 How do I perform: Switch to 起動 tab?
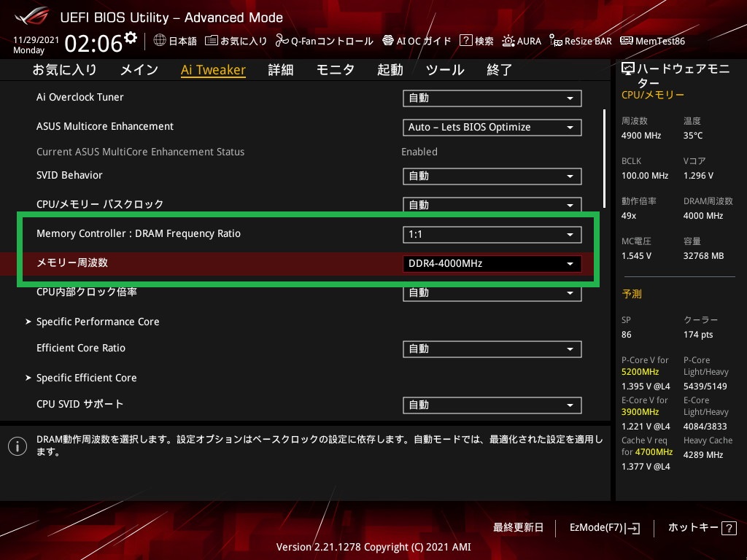[390, 70]
